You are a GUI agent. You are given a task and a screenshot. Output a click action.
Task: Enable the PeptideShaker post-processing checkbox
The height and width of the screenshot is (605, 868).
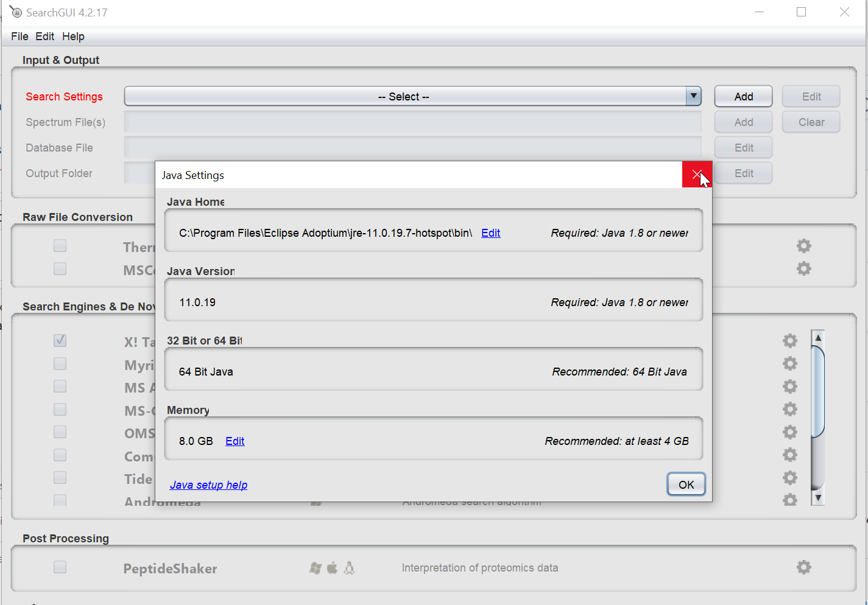[x=60, y=567]
